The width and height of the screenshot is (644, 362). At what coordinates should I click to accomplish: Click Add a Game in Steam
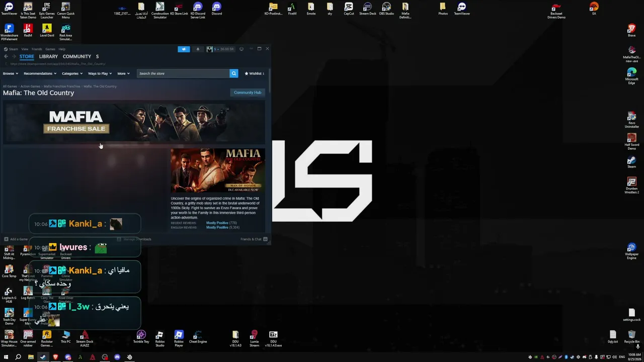16,239
